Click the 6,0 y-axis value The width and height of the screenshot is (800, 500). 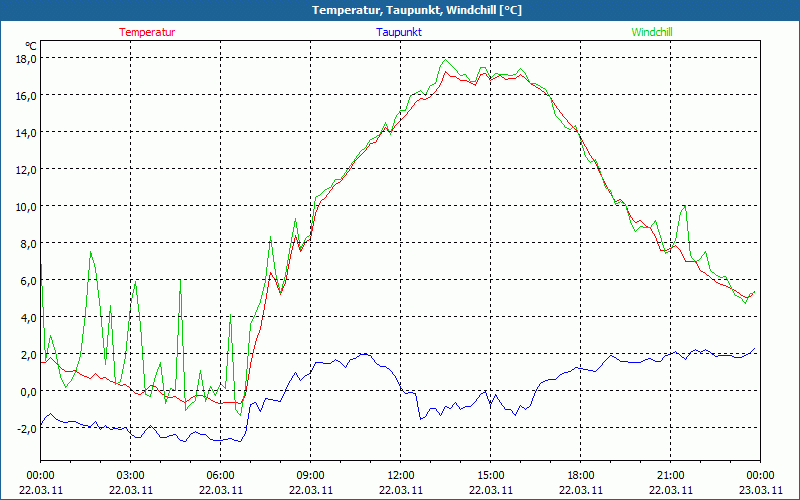[29, 280]
